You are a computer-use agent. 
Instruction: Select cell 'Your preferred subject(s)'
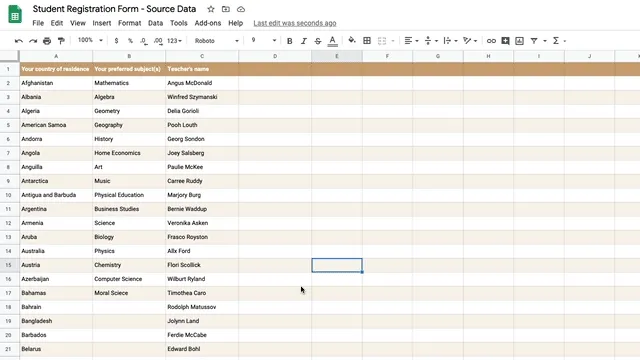(129, 69)
